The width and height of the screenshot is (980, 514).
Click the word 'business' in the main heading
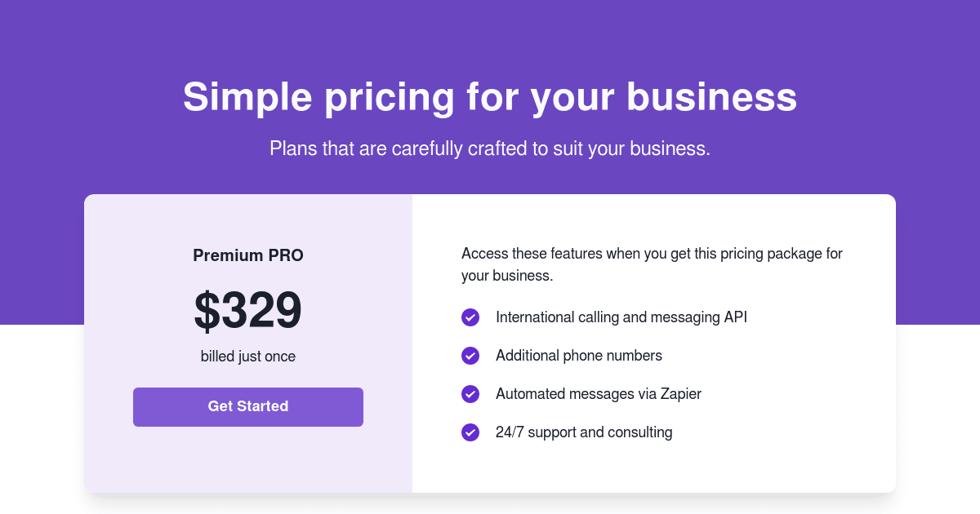(x=712, y=97)
